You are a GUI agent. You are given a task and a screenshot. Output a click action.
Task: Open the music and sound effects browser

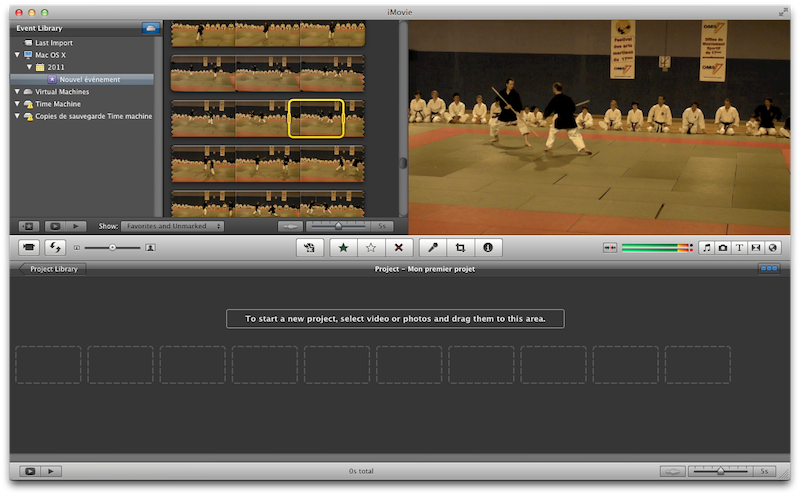click(706, 248)
